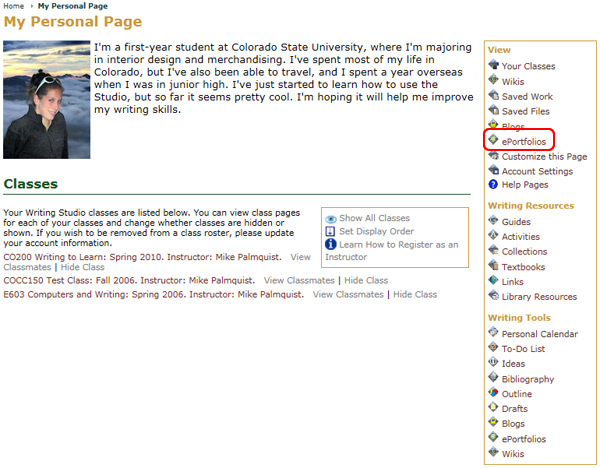The width and height of the screenshot is (600, 468).
Task: Open Learn How to Register as an Instructor
Action: (x=392, y=251)
